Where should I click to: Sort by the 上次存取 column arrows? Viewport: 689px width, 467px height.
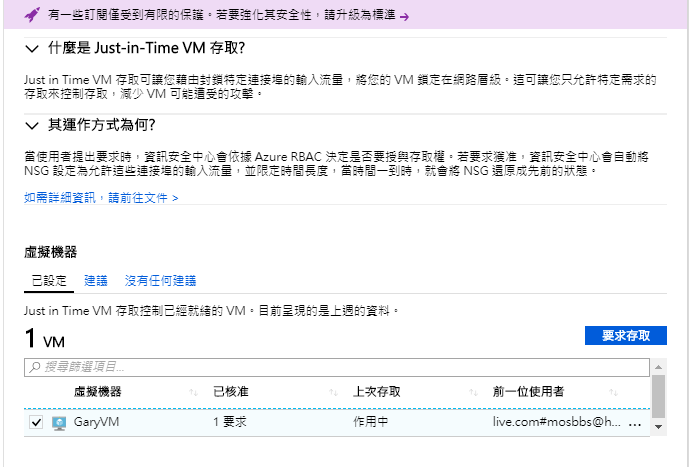(x=473, y=392)
